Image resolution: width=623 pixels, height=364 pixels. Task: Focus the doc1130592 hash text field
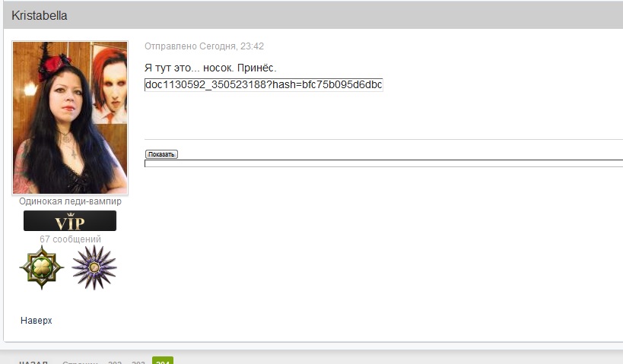264,84
